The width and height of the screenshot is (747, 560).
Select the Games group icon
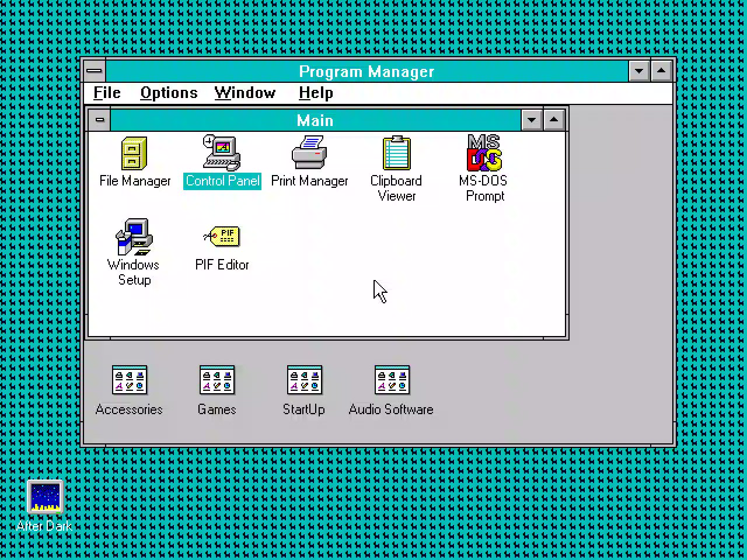(217, 380)
